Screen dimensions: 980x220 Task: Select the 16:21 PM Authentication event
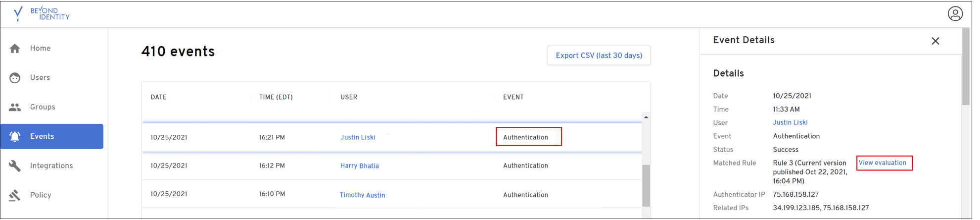click(525, 137)
